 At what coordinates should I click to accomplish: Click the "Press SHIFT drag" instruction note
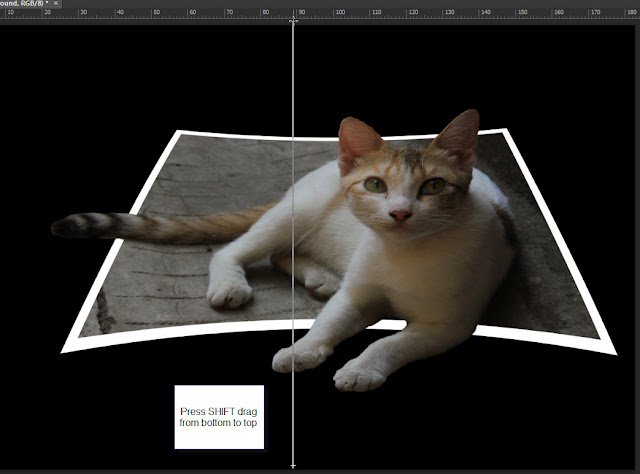(219, 417)
